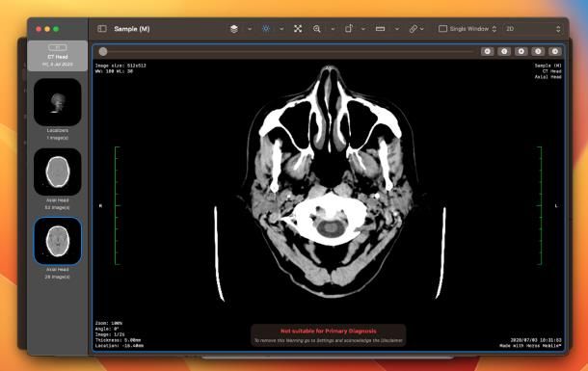Image resolution: width=588 pixels, height=371 pixels.
Task: Open the zoom options dropdown arrow
Action: (x=333, y=29)
